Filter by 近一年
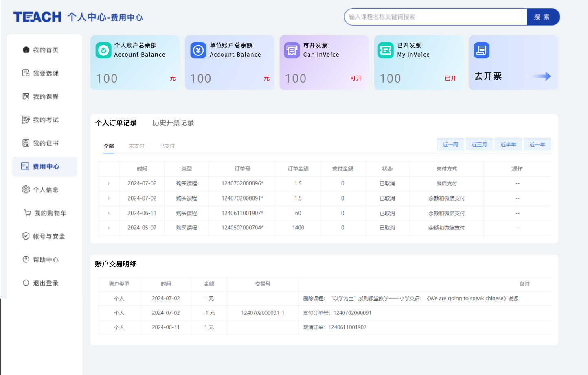Image resolution: width=588 pixels, height=375 pixels. pos(537,144)
